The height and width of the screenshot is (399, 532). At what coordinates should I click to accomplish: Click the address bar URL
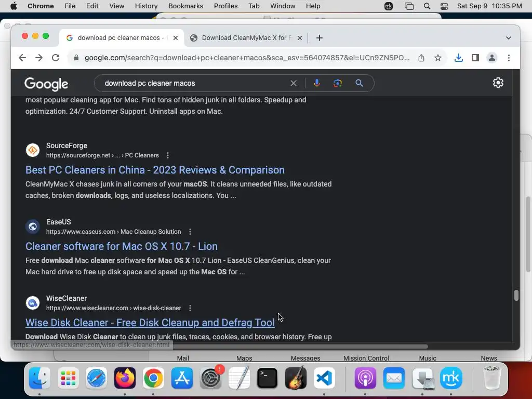tap(247, 58)
